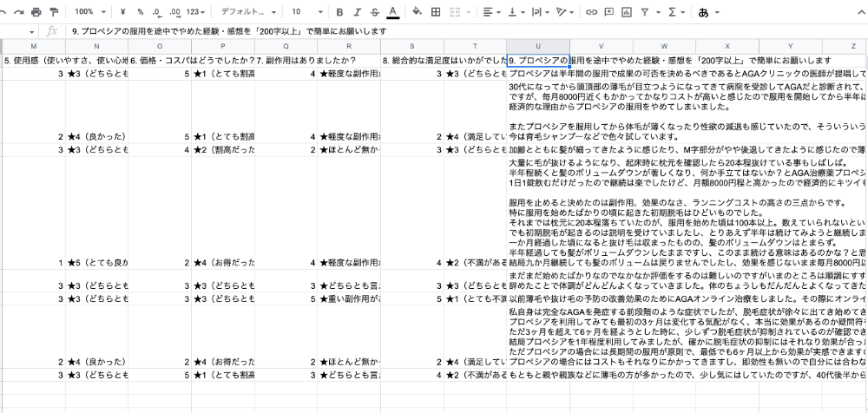868x413 pixels.
Task: Select column M header
Action: [33, 47]
